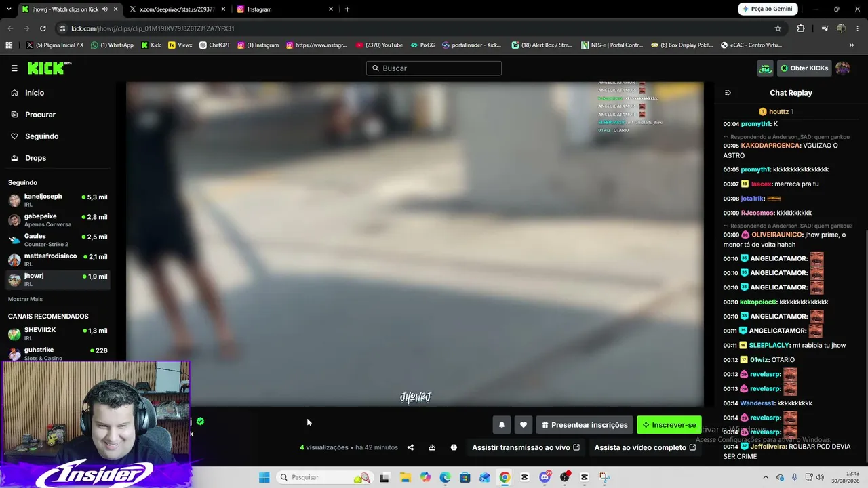This screenshot has height=488, width=868.
Task: Open the Gaules channel
Action: [x=58, y=240]
